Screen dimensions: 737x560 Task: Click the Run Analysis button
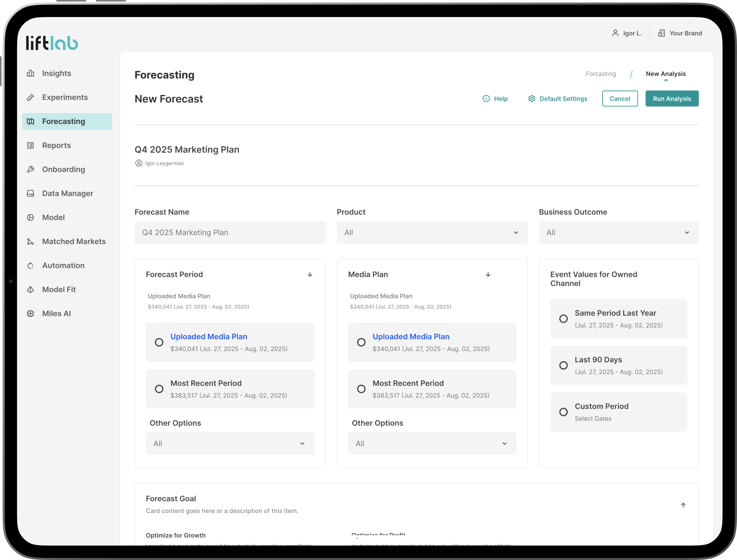[x=672, y=99]
